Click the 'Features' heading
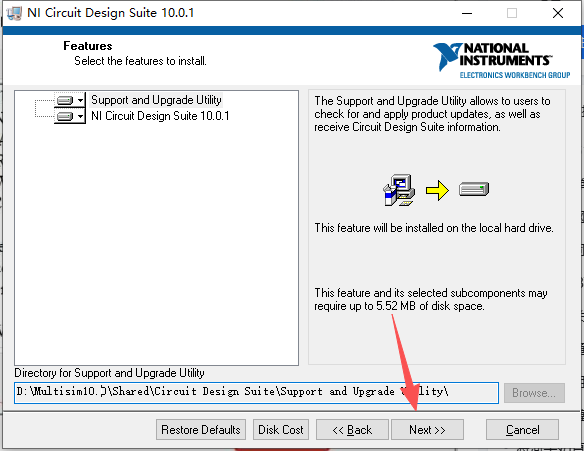 tap(88, 46)
